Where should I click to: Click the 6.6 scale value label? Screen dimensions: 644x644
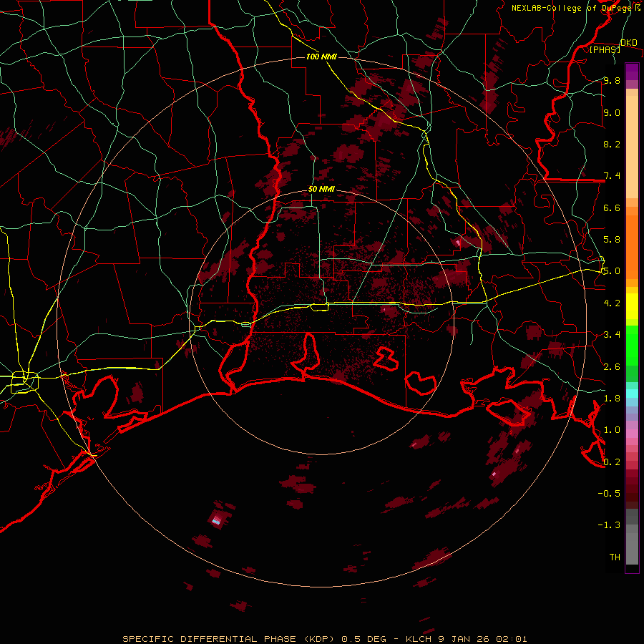[612, 208]
